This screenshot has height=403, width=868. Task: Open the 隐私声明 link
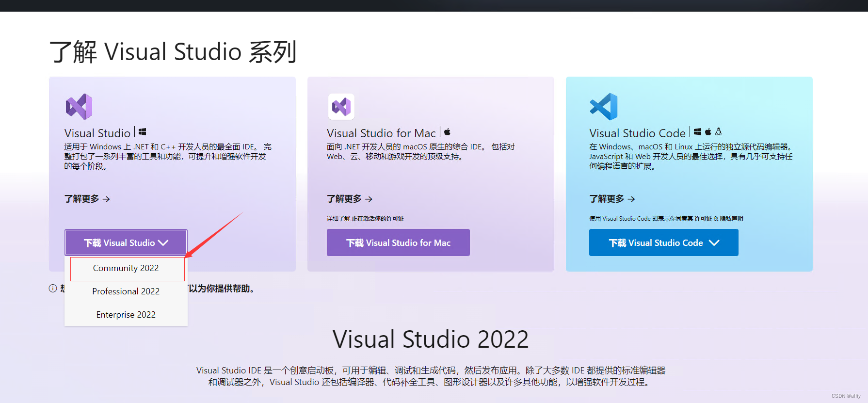(x=731, y=219)
